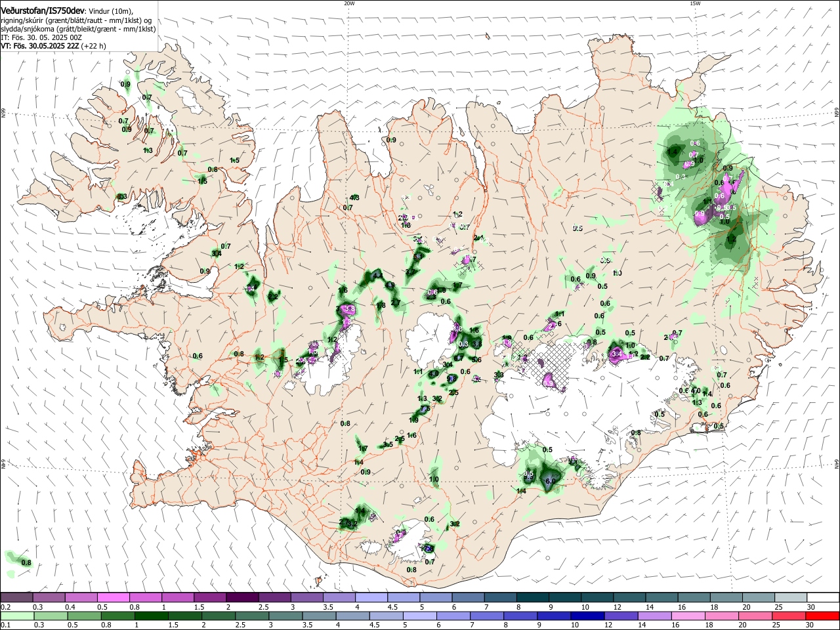
Task: Click the 0.1 label on rain legend
Action: pyautogui.click(x=5, y=625)
